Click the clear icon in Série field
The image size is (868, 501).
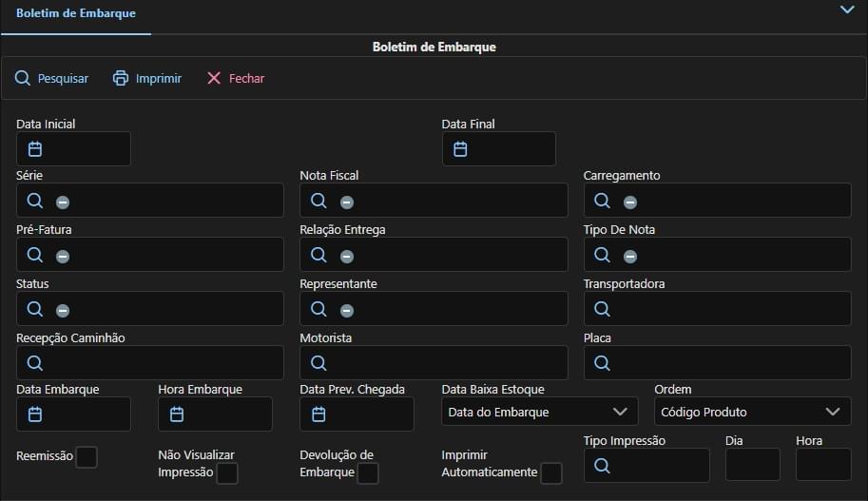click(63, 202)
